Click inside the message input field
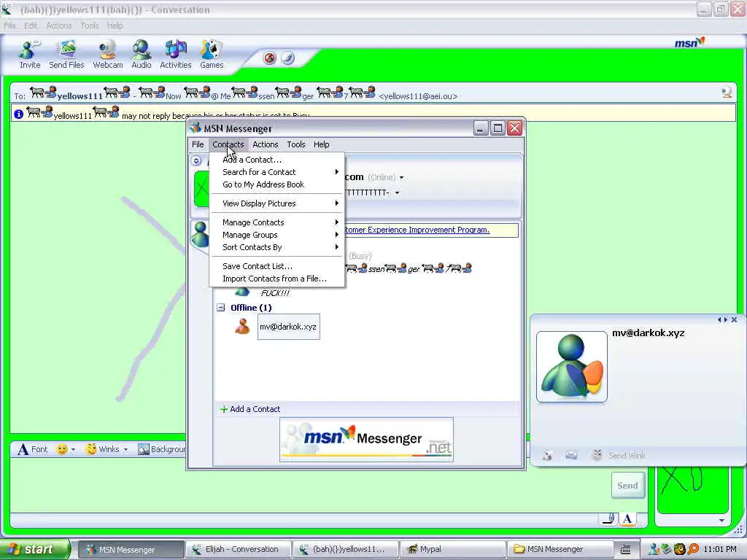The height and width of the screenshot is (560, 747). click(309, 485)
